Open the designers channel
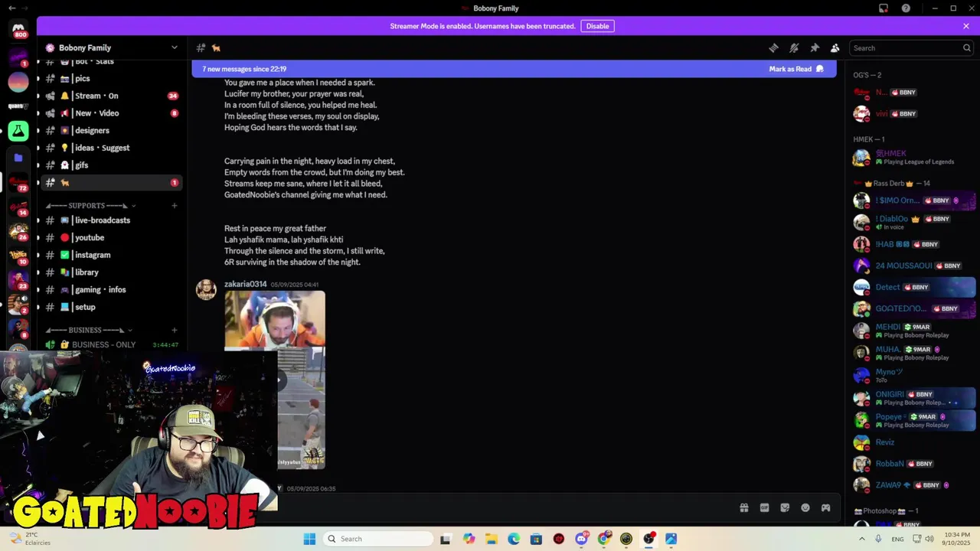The image size is (980, 551). pos(111,130)
